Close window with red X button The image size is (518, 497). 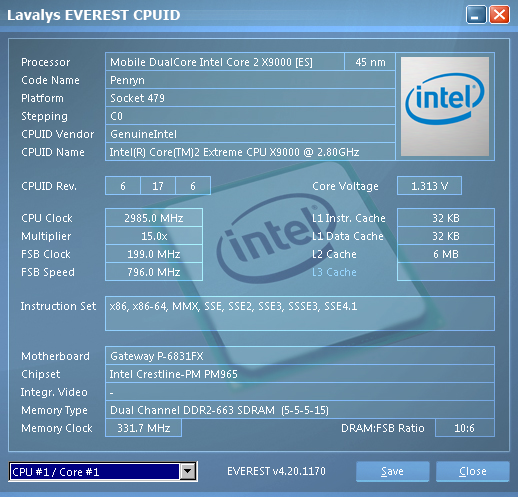point(499,15)
